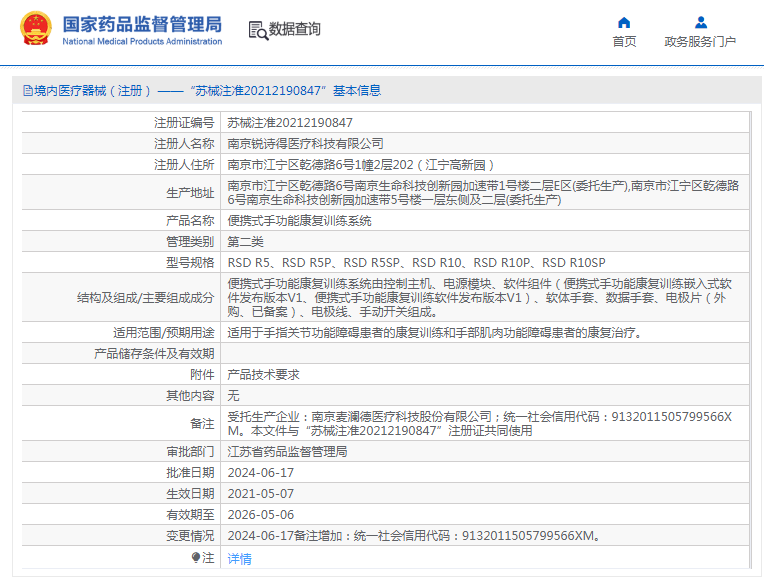Click the national emblem logo

pyautogui.click(x=36, y=29)
